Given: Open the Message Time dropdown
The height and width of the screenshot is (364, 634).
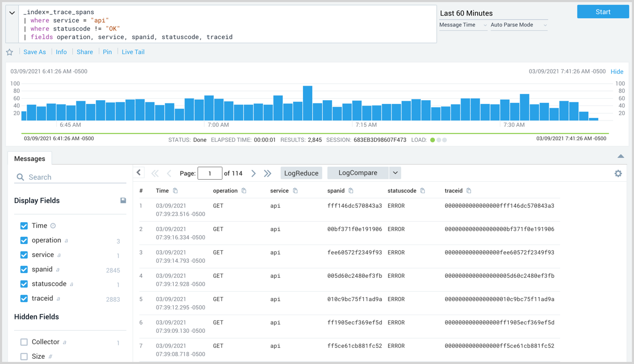Looking at the screenshot, I should [x=463, y=24].
